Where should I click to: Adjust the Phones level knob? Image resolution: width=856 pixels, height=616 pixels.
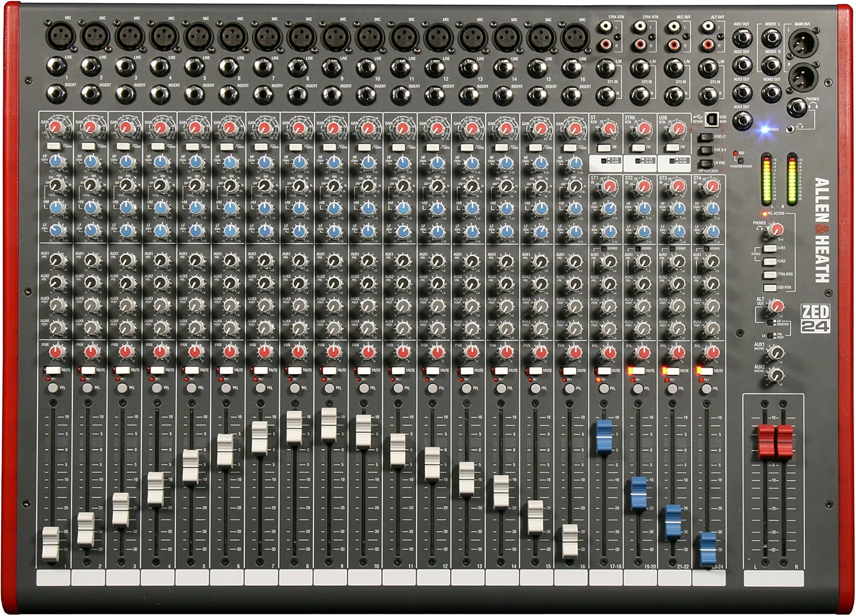(x=777, y=229)
